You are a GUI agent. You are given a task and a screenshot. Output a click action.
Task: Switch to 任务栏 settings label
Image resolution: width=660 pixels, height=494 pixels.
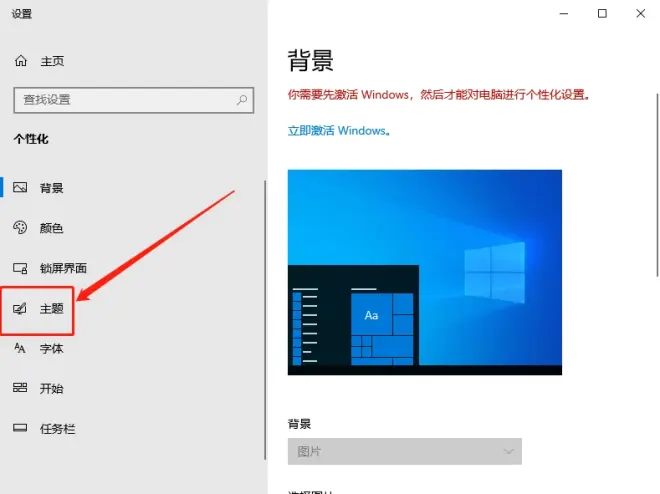[x=58, y=429]
